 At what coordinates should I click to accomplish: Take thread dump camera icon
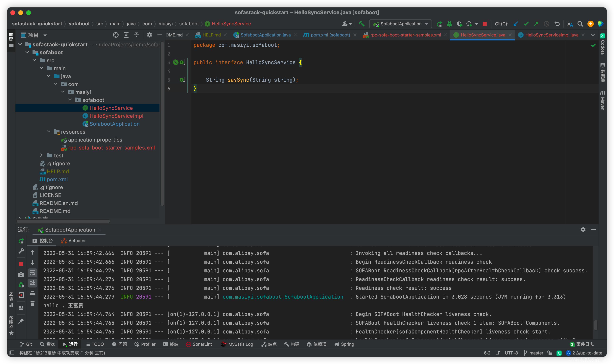coord(21,274)
